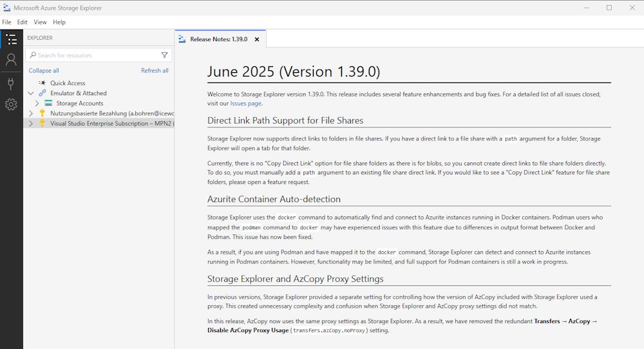Expand the Storage Accounts node
Viewport: 644px width, 349px height.
[x=37, y=104]
